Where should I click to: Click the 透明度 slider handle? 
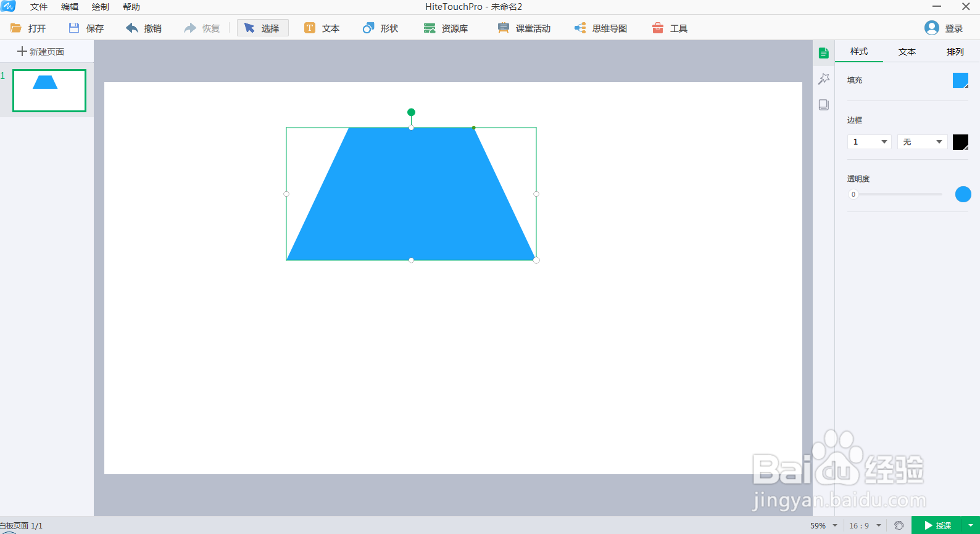coord(853,194)
